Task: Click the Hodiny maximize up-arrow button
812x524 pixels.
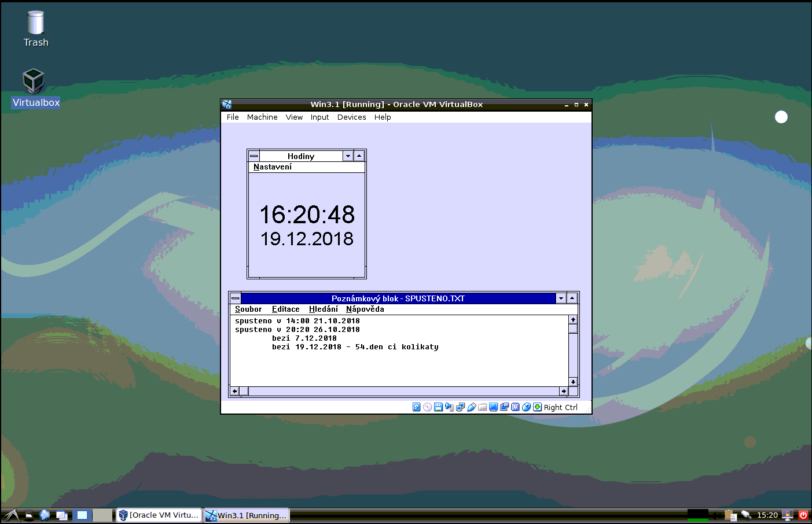Action: 359,156
